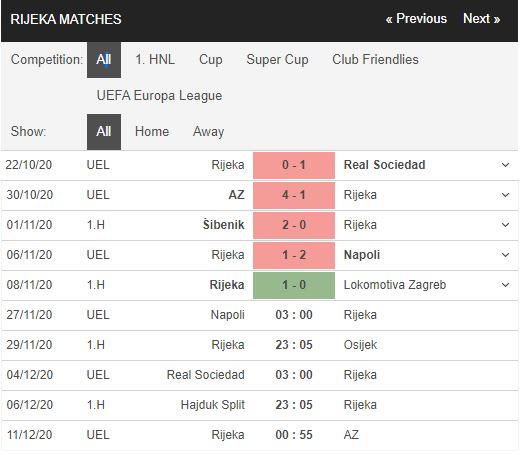Select the 1. HNL competition filter
This screenshot has width=520, height=457.
pyautogui.click(x=155, y=60)
